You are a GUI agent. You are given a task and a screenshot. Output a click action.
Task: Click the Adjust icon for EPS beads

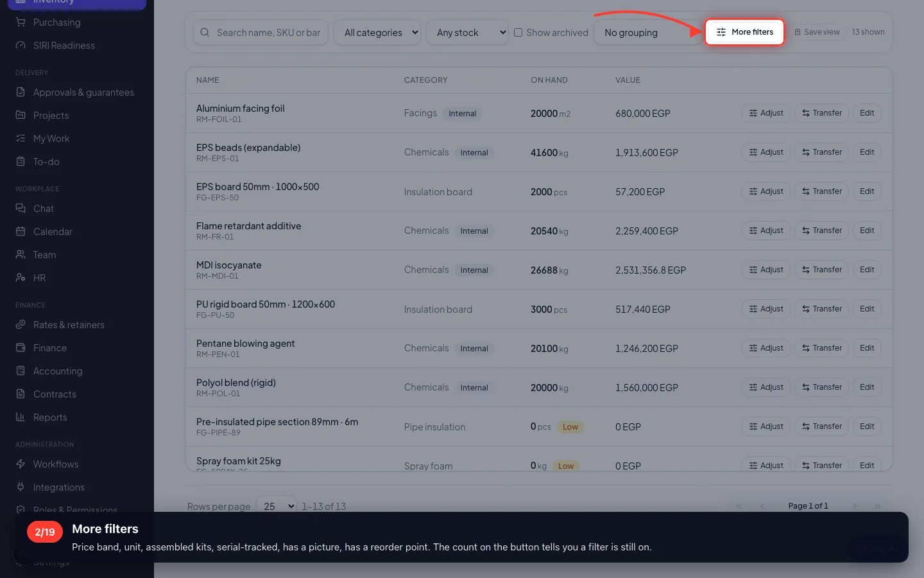(753, 152)
